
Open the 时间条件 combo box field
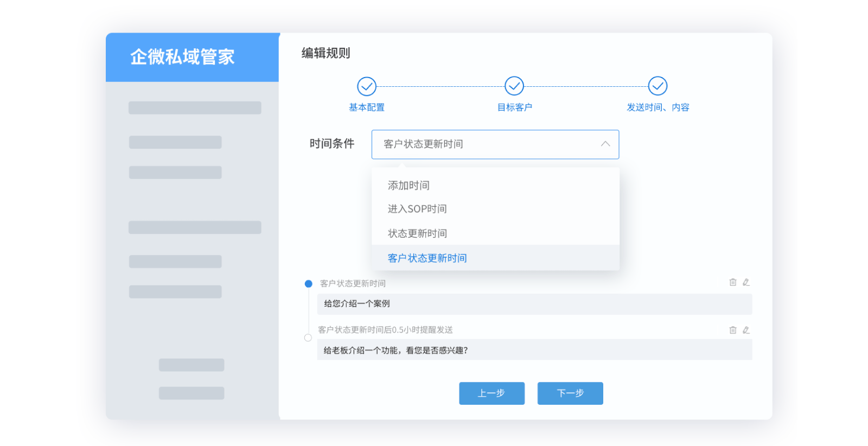point(488,144)
